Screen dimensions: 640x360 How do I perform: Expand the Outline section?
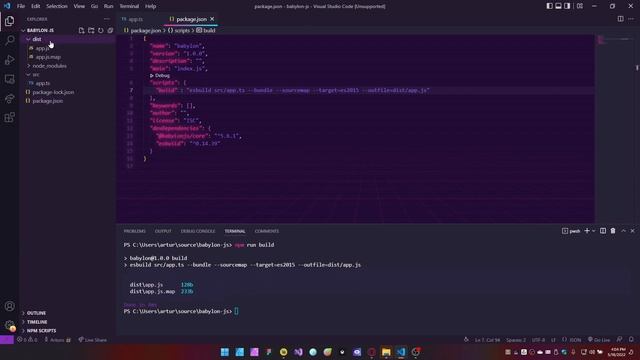(x=36, y=313)
